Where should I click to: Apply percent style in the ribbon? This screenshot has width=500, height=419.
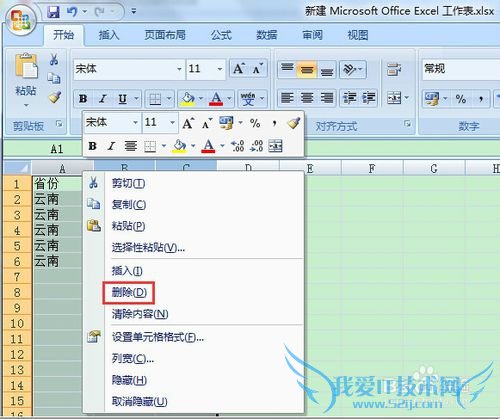[x=461, y=99]
